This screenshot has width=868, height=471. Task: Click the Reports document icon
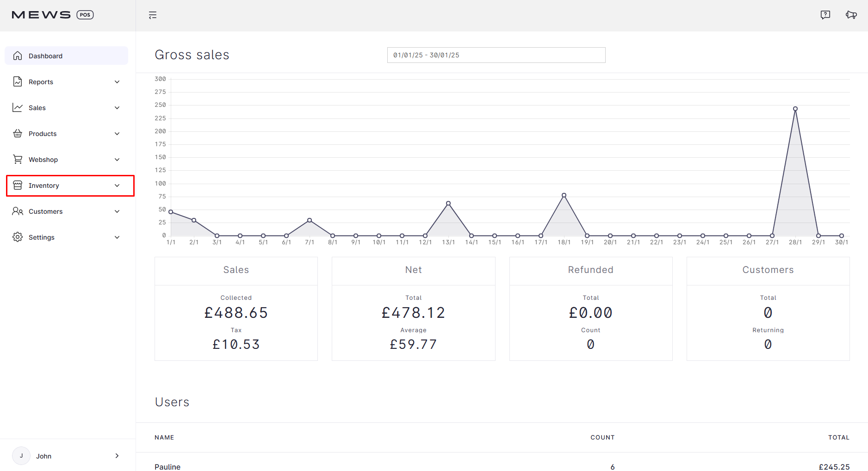(x=18, y=81)
